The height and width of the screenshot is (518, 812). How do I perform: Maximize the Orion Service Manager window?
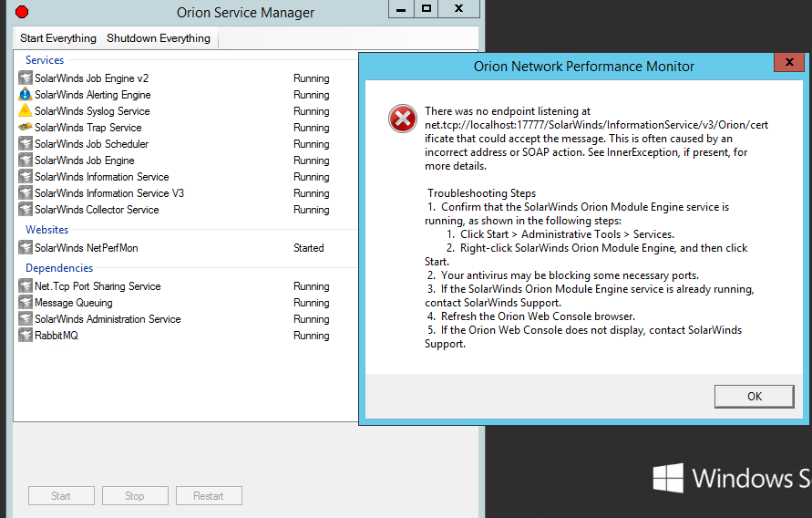click(x=427, y=9)
